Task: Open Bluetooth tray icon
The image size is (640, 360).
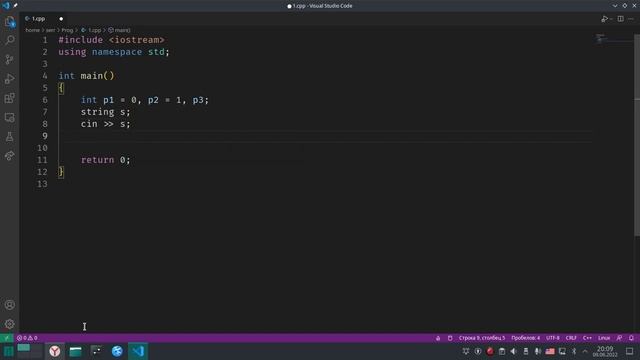Action: coord(574,351)
